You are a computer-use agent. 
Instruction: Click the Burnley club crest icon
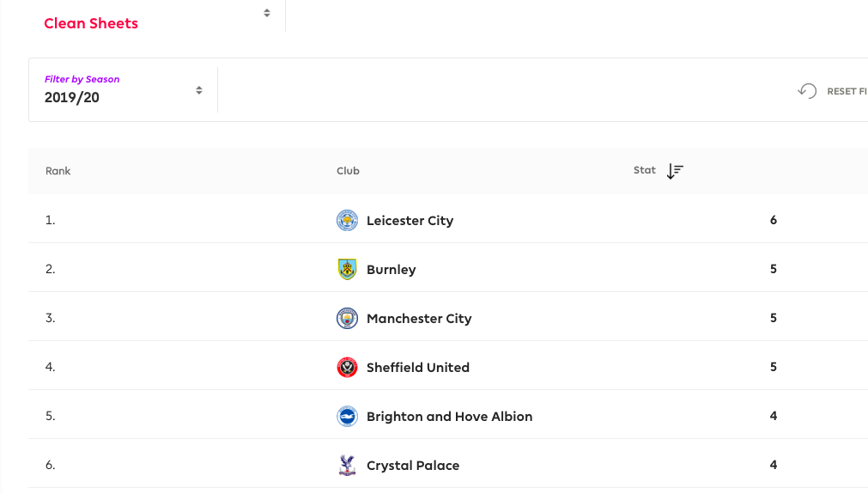(347, 269)
